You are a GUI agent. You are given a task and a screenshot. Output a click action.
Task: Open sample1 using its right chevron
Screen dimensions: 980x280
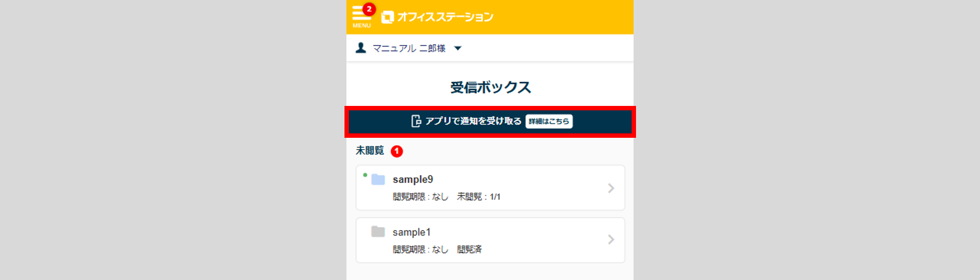611,239
